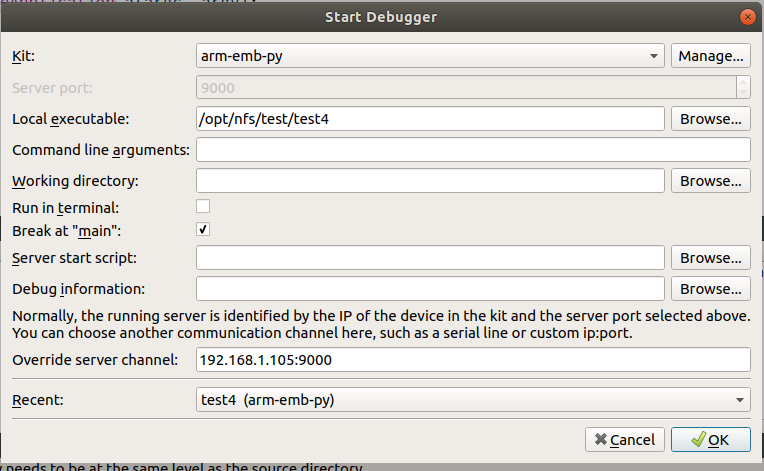Browse for local executable
Viewport: 764px width, 471px height.
[x=710, y=119]
